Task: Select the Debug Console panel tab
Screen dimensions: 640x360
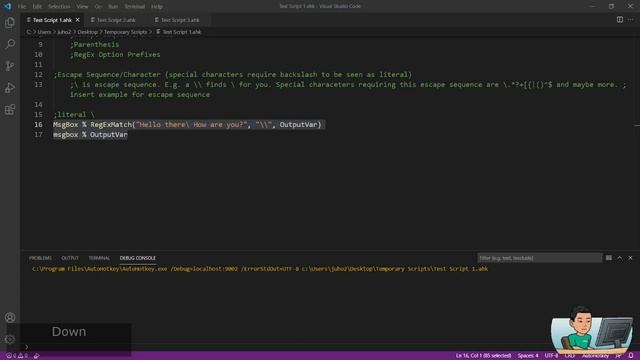Action: point(138,258)
